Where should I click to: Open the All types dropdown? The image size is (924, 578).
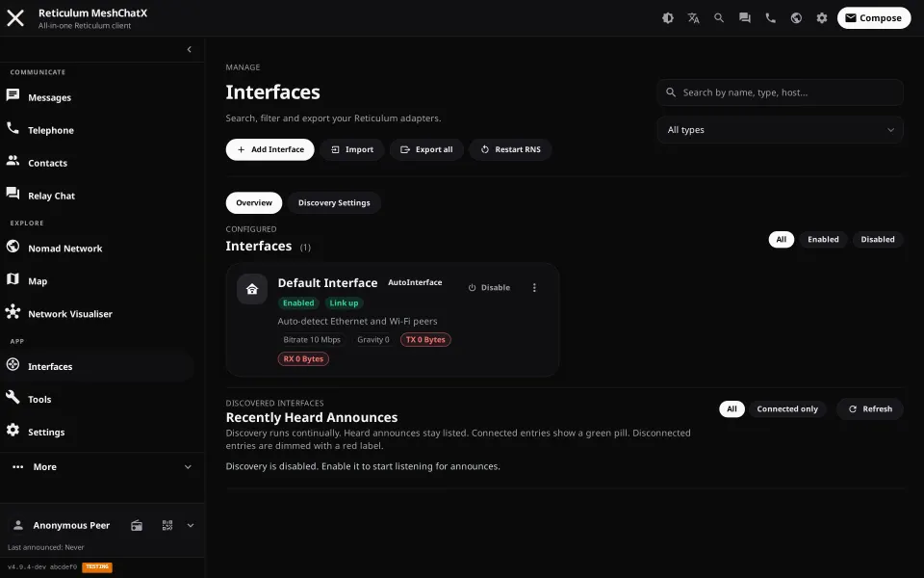[780, 130]
